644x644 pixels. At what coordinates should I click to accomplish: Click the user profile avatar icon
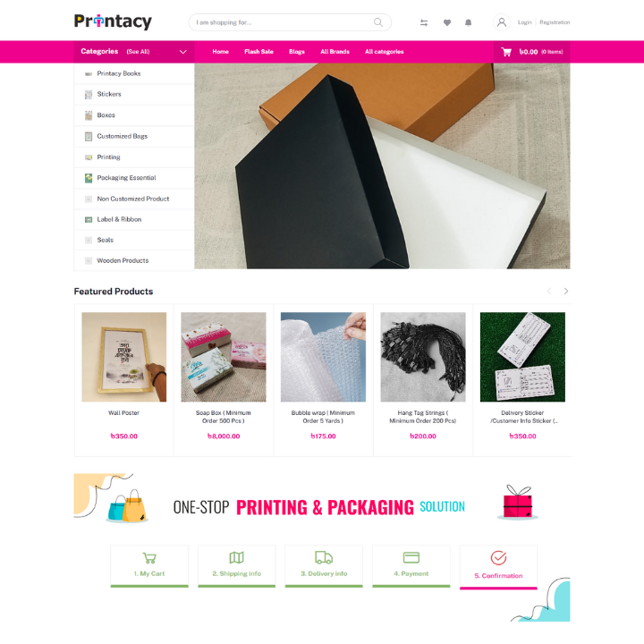502,22
